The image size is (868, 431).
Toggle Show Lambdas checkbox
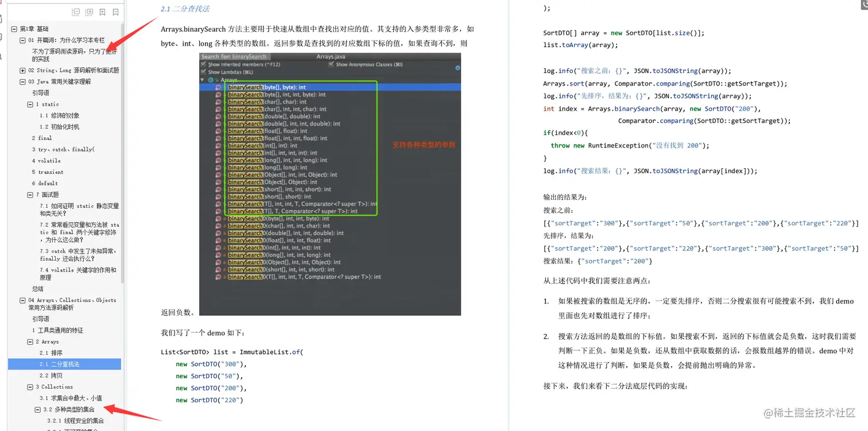pos(203,72)
